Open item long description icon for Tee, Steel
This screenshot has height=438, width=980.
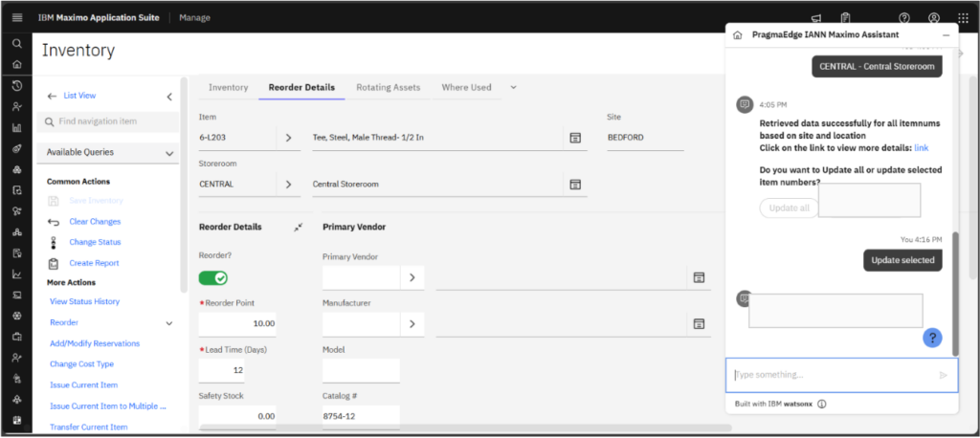(x=575, y=138)
